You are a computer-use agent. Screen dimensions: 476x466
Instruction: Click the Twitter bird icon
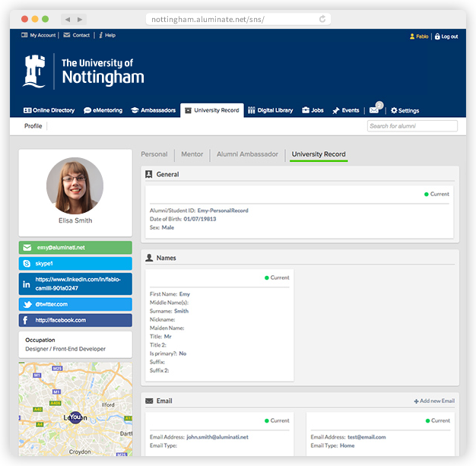27,304
